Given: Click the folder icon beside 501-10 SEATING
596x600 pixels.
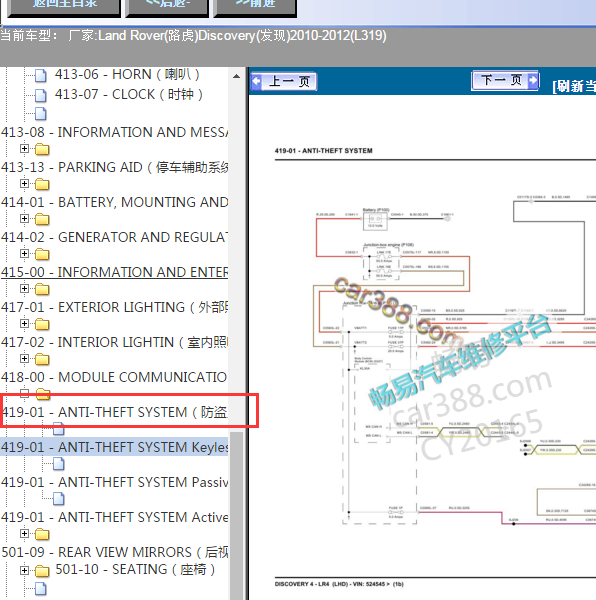Looking at the screenshot, I should (42, 571).
